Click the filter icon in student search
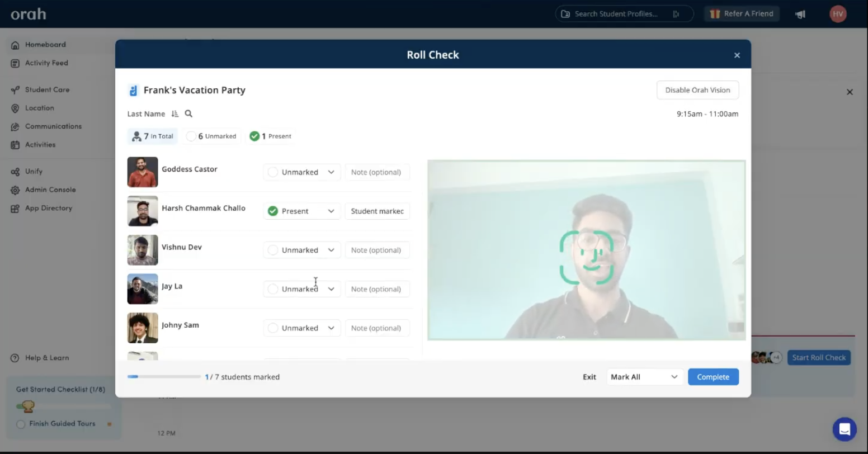This screenshot has height=454, width=868. [x=676, y=14]
